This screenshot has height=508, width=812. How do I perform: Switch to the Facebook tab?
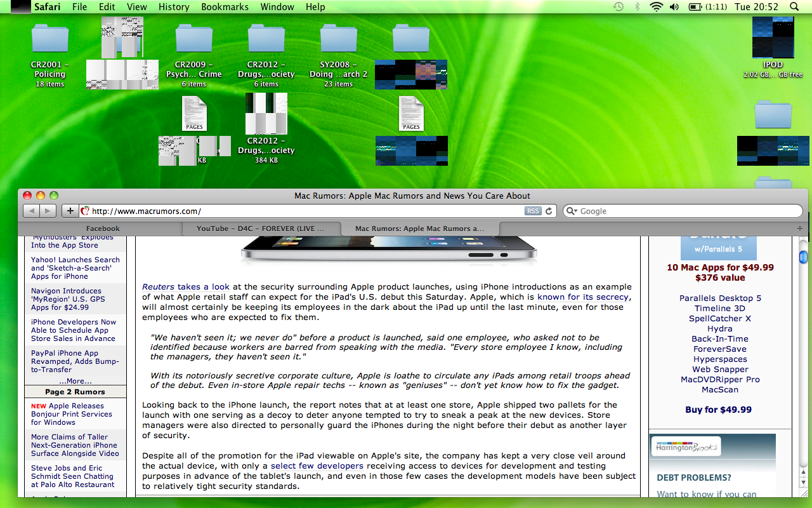103,229
